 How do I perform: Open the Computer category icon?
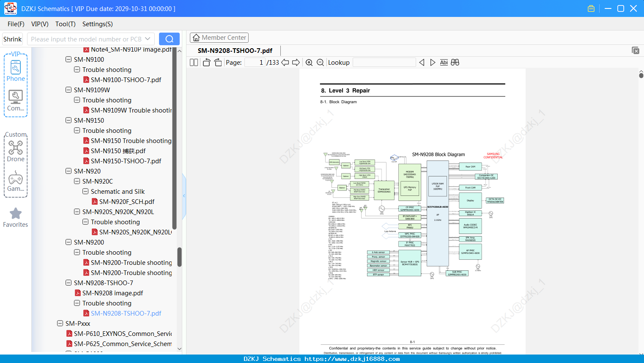tap(16, 101)
